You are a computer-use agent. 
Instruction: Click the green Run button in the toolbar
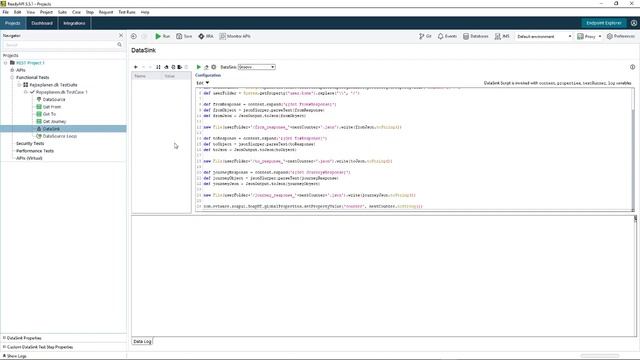pos(162,36)
